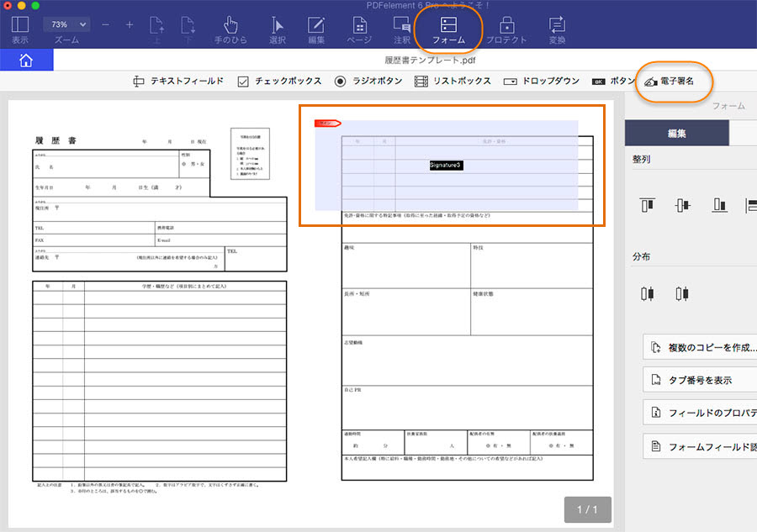Return to the Home screen tab
The width and height of the screenshot is (757, 532).
(x=27, y=61)
